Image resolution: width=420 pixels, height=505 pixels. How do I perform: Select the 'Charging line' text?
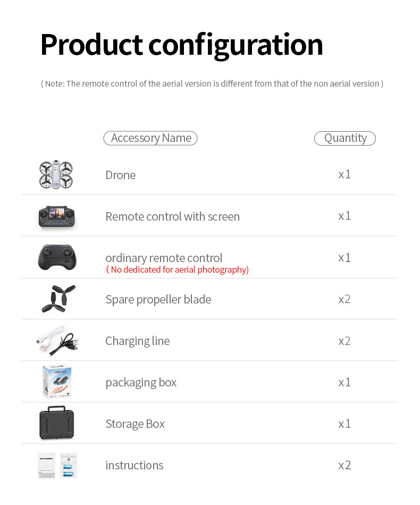point(137,341)
